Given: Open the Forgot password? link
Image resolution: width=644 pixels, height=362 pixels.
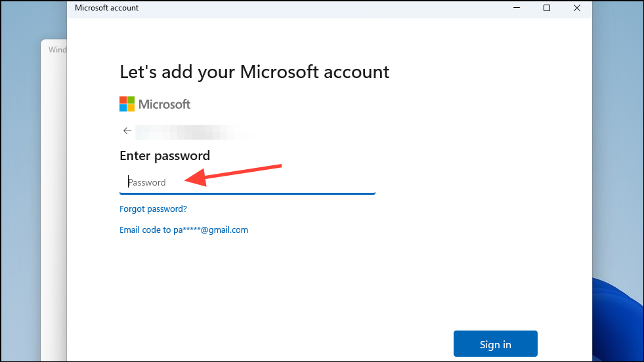Looking at the screenshot, I should click(x=153, y=209).
